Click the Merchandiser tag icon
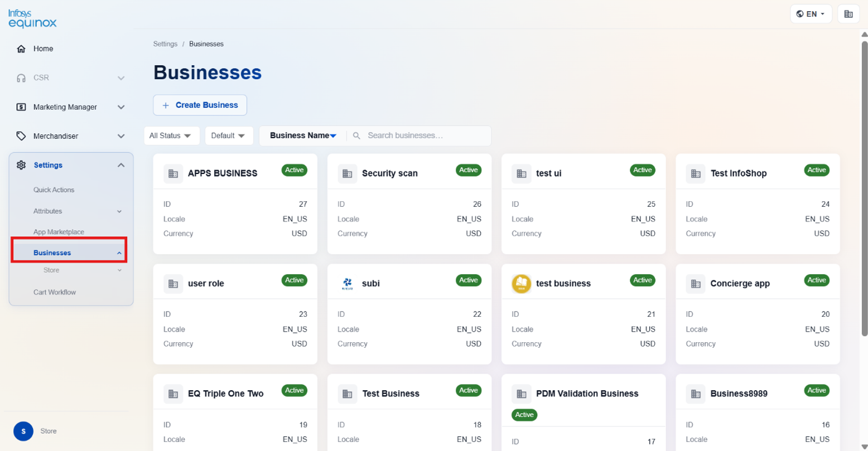Screen dimensions: 868x451 coord(21,136)
